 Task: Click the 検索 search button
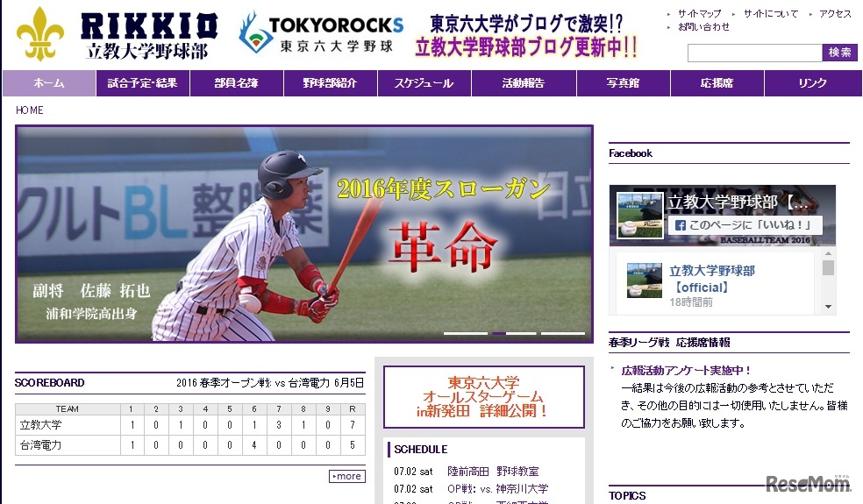840,53
